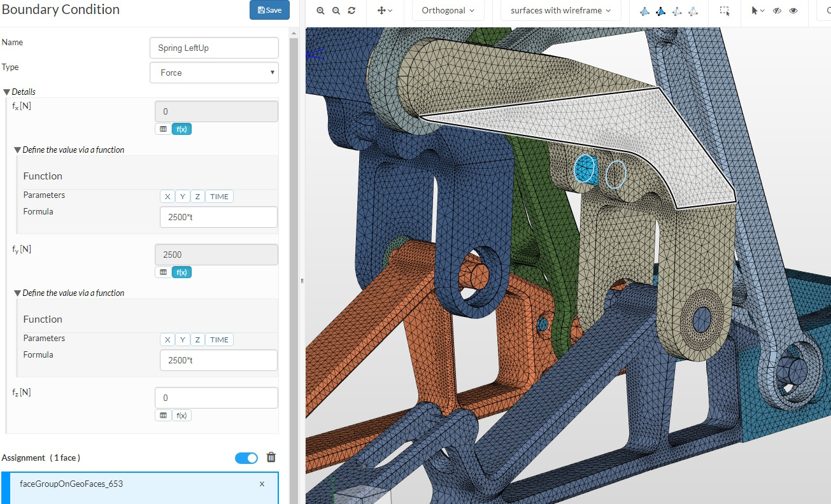Open the pan/move tool dropdown menu

[385, 11]
